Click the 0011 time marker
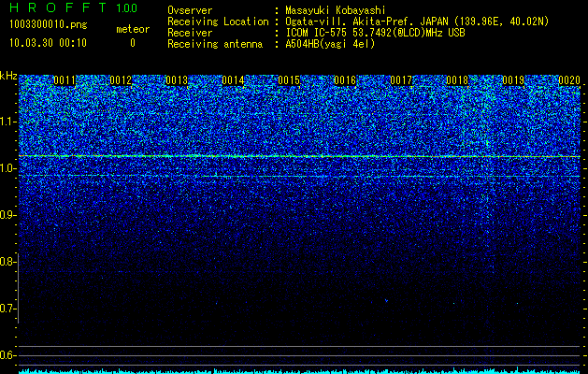This screenshot has width=588, height=374. (x=65, y=80)
